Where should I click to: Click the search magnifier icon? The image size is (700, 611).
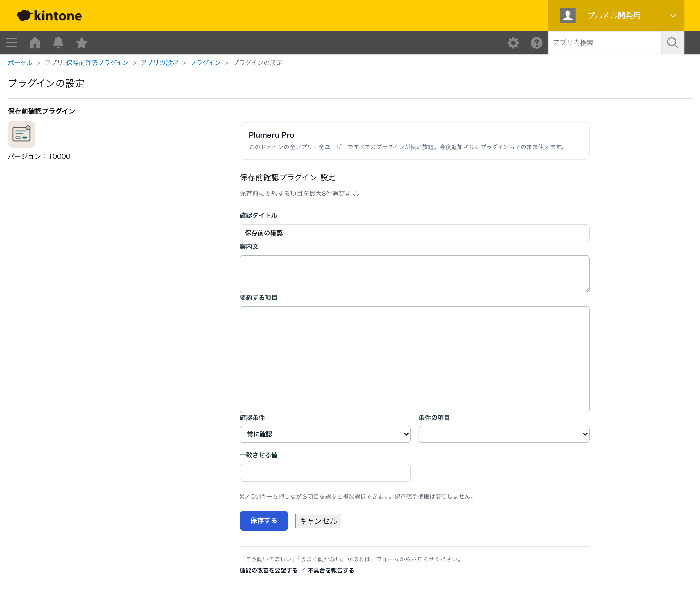point(672,43)
